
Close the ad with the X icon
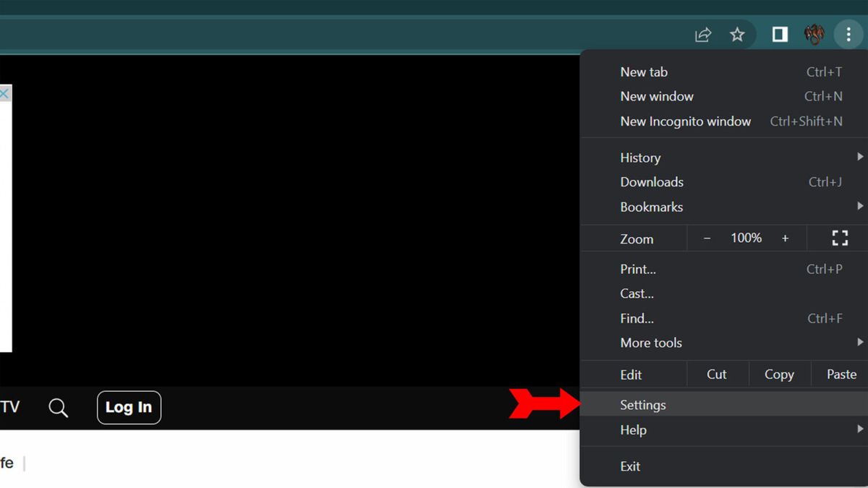(x=4, y=94)
